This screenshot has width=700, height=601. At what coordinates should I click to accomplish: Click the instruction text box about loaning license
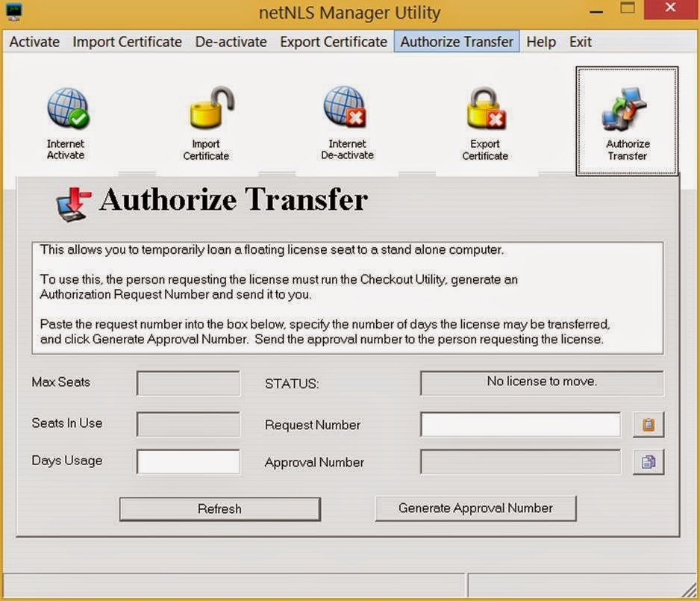(348, 299)
